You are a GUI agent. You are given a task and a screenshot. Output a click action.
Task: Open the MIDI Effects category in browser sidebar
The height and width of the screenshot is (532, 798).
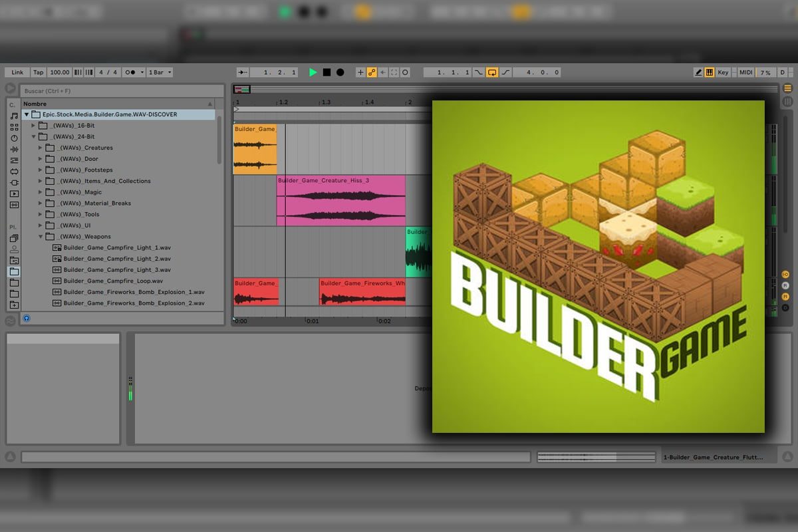click(x=14, y=160)
